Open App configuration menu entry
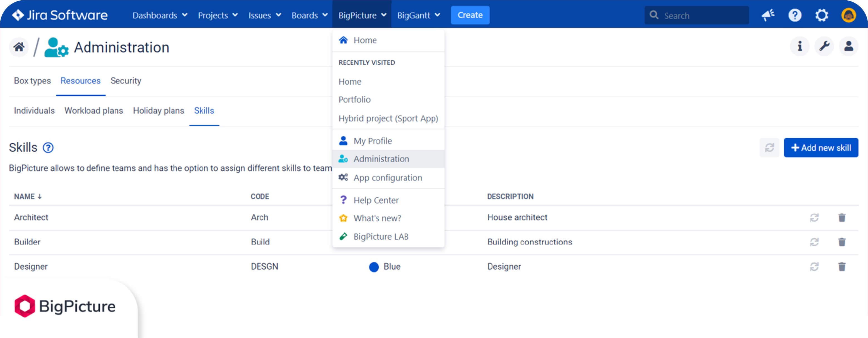Screen dimensions: 868x338 tap(388, 177)
